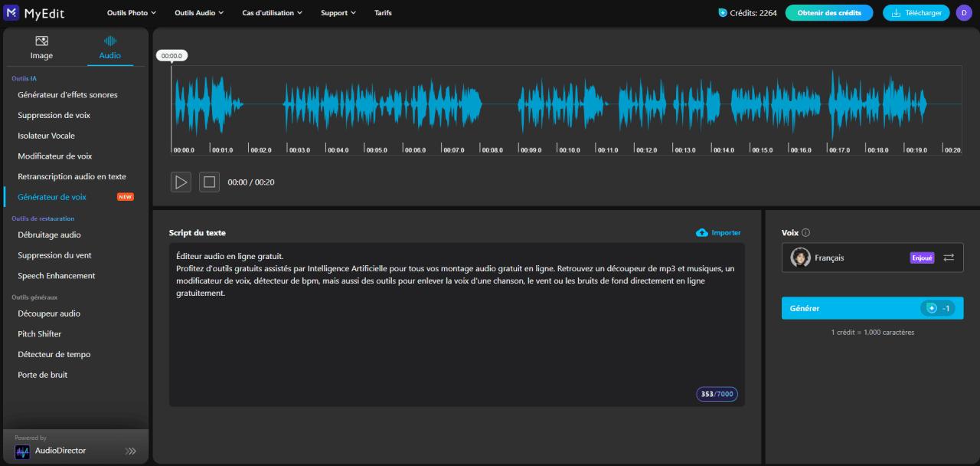Click the voice swap arrows icon
This screenshot has width=980, height=466.
949,258
